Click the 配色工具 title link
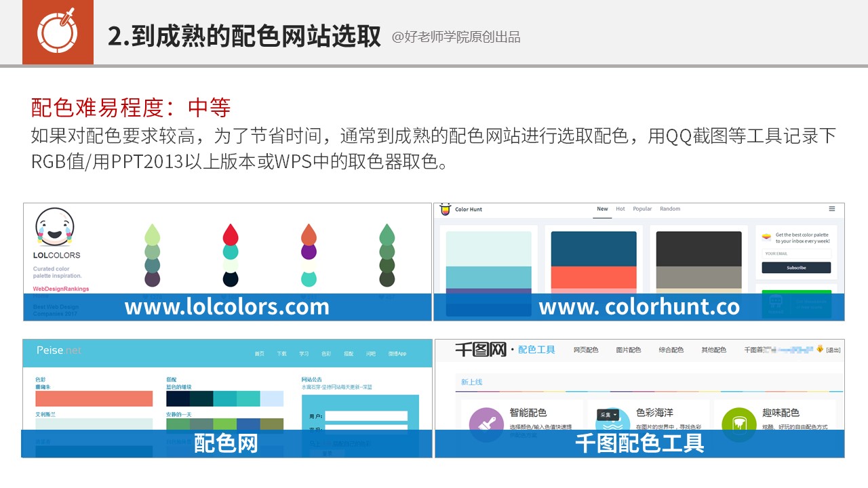The height and width of the screenshot is (488, 868). point(536,350)
